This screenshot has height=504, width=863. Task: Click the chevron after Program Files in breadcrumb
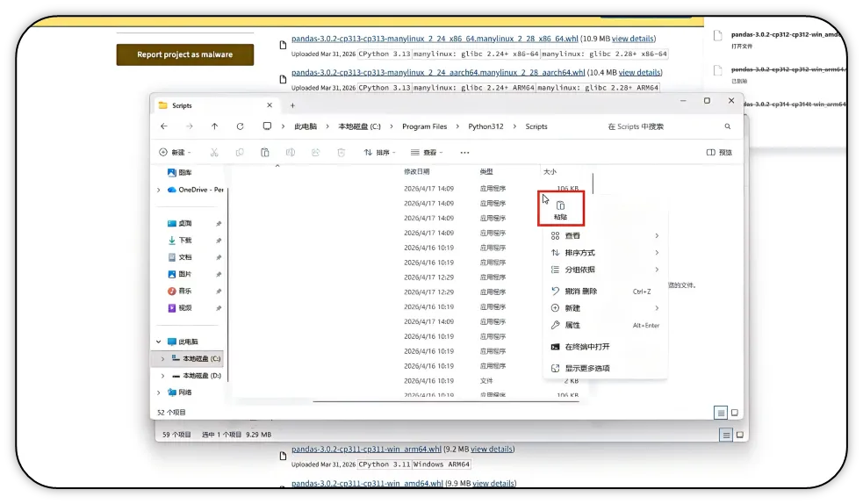coord(457,126)
